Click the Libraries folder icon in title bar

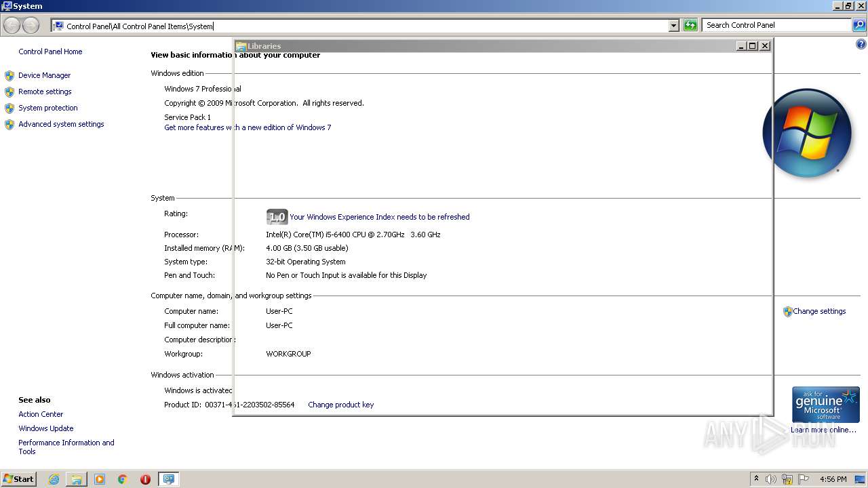241,46
